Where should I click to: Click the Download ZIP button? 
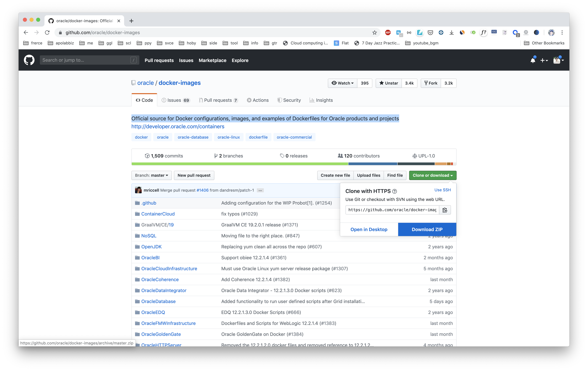click(x=427, y=229)
